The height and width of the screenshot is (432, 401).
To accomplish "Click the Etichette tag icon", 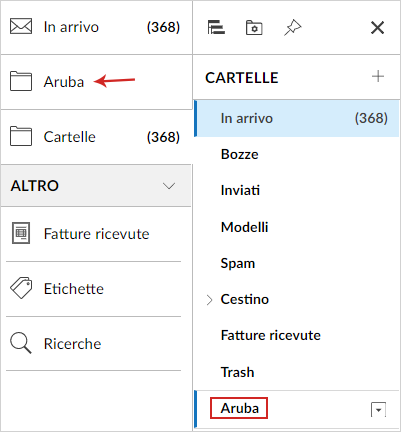I will pyautogui.click(x=21, y=288).
